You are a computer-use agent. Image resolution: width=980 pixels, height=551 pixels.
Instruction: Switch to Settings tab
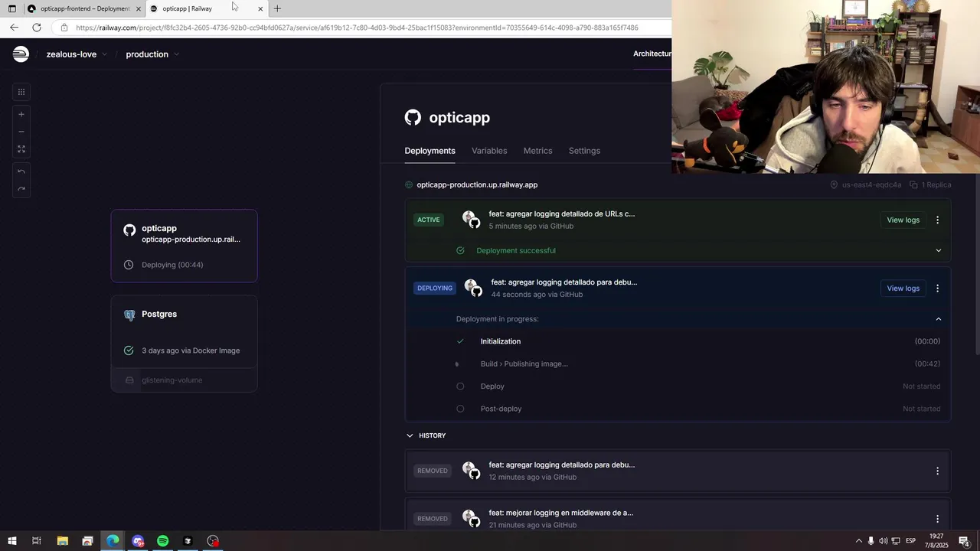click(x=584, y=151)
